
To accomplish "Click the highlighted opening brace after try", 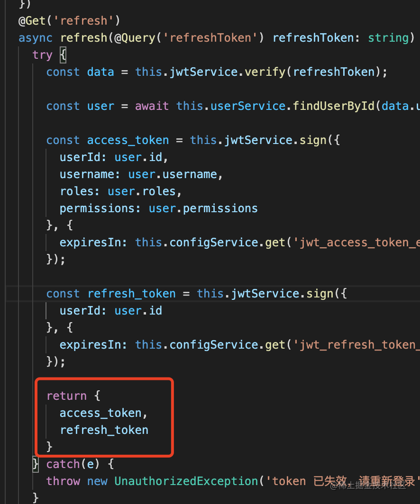I will [63, 55].
